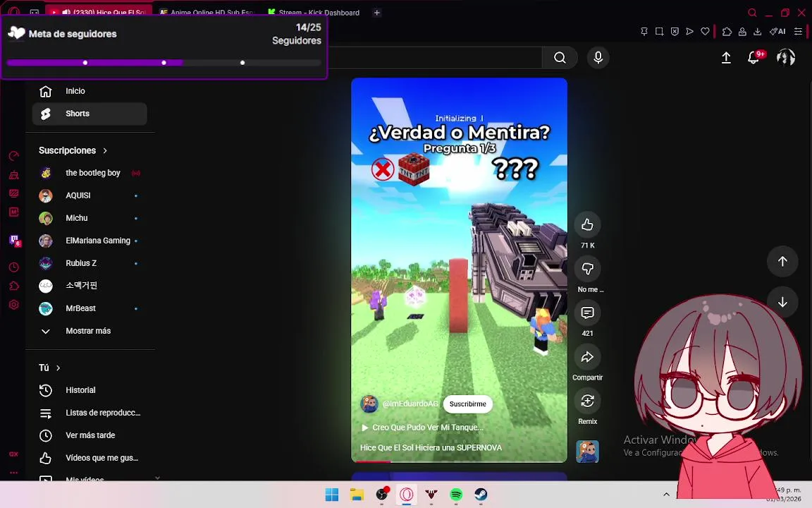Screen dimensions: 812x508
Task: Take a snapshot with the capture icon
Action: click(659, 32)
